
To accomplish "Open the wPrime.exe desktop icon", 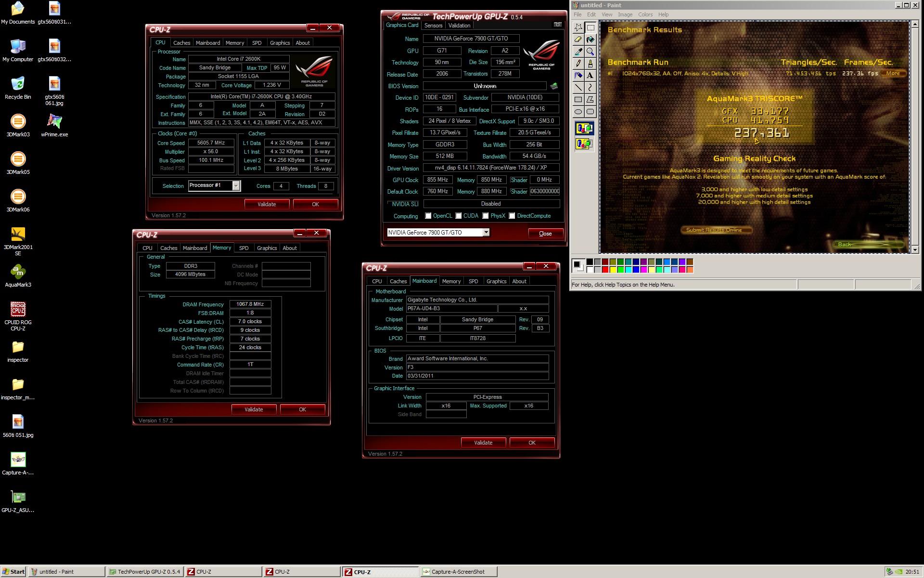I will (x=54, y=126).
